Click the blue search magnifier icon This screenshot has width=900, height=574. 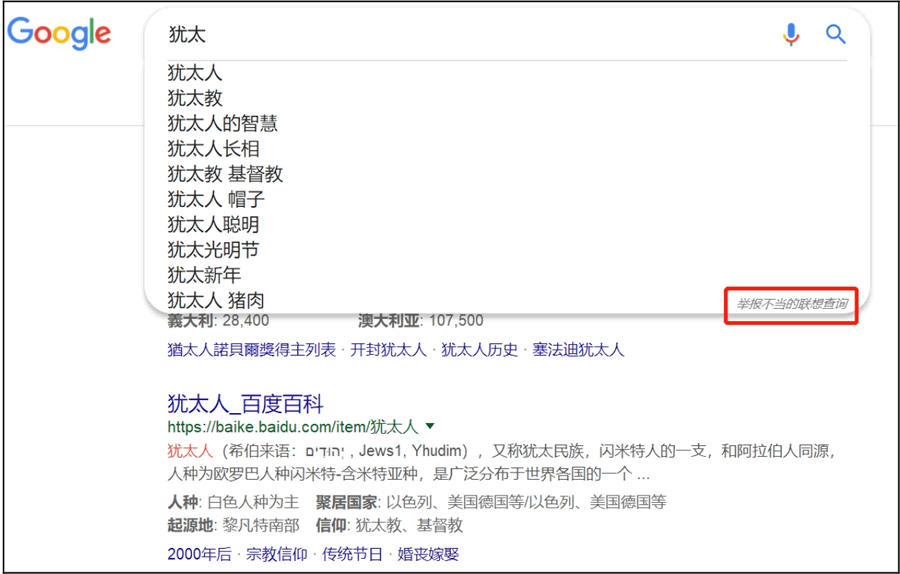click(836, 34)
